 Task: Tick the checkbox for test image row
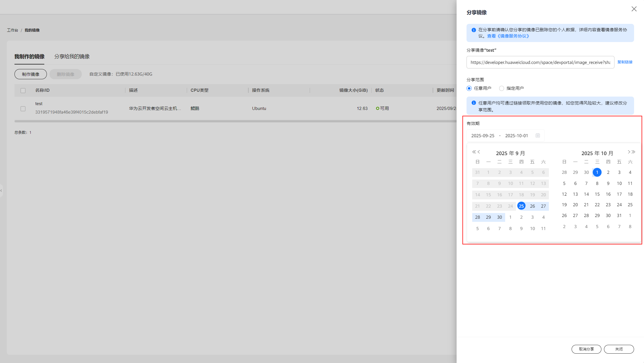(x=23, y=109)
